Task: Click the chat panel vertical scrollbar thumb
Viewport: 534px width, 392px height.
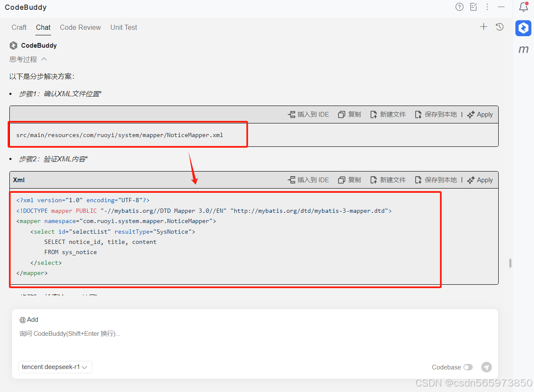Action: pyautogui.click(x=510, y=263)
